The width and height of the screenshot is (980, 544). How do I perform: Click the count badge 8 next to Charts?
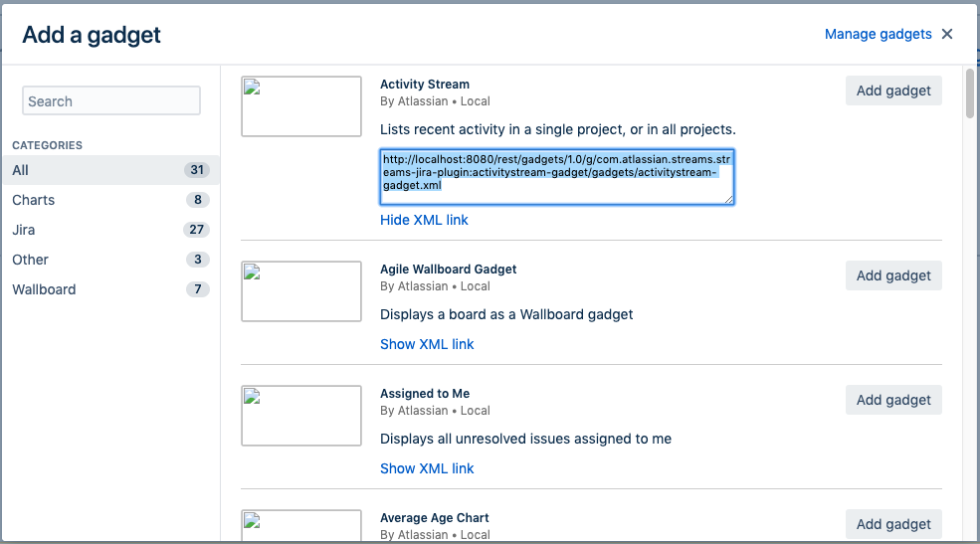pos(198,200)
